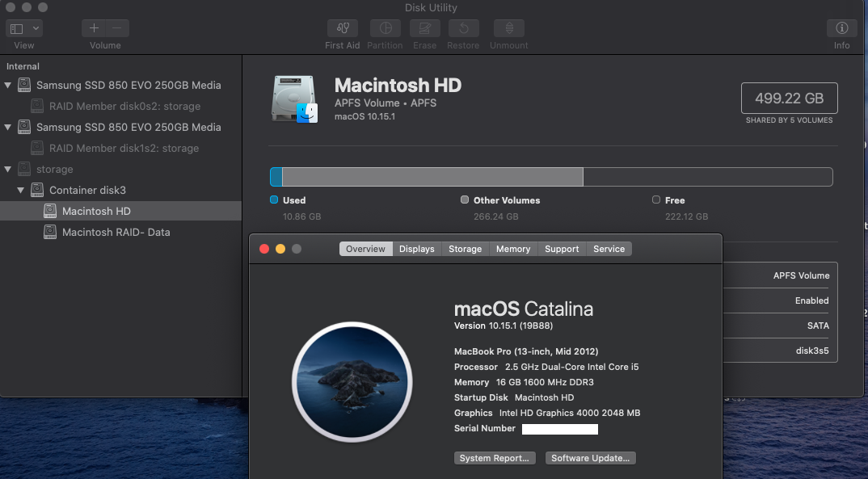Click the Unmount toolbar icon
The height and width of the screenshot is (479, 868).
(x=508, y=28)
